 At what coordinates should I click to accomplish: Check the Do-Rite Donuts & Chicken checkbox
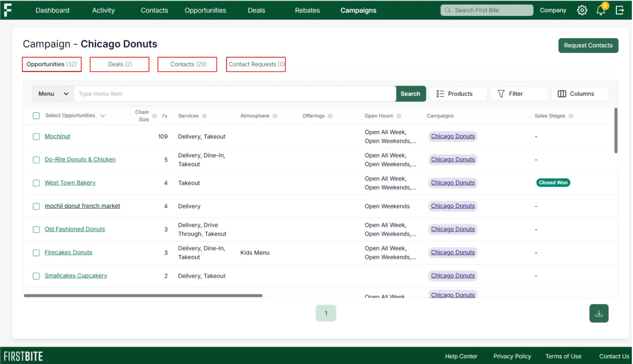36,160
